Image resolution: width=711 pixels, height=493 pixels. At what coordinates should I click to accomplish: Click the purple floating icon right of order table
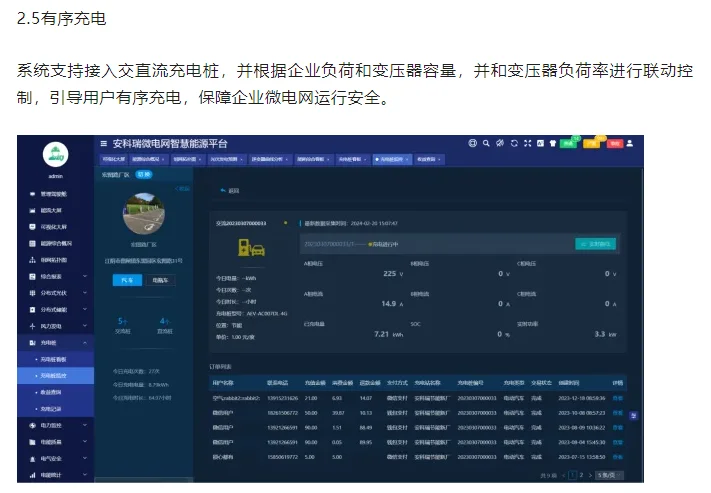click(634, 415)
